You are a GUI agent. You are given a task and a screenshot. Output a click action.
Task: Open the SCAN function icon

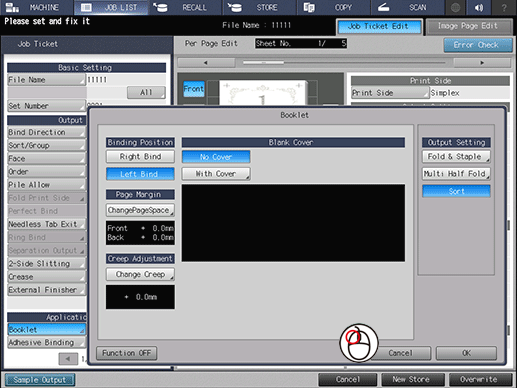383,7
